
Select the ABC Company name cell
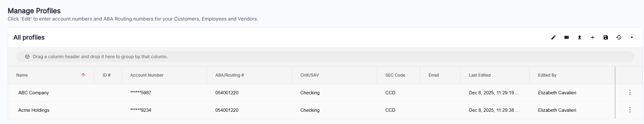point(33,93)
